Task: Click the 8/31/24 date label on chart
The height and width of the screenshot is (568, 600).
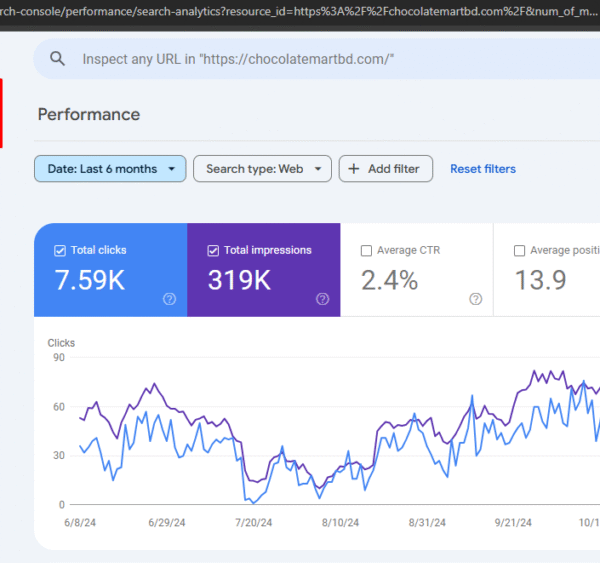Action: coord(427,522)
